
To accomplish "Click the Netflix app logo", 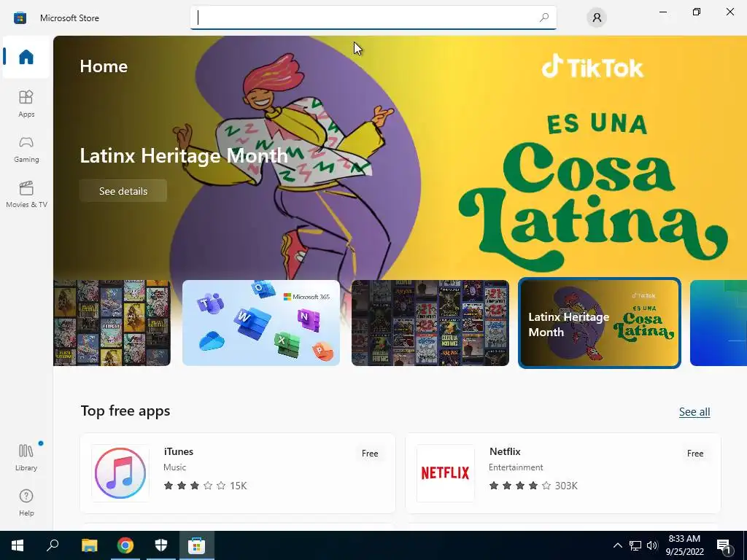I will [446, 472].
